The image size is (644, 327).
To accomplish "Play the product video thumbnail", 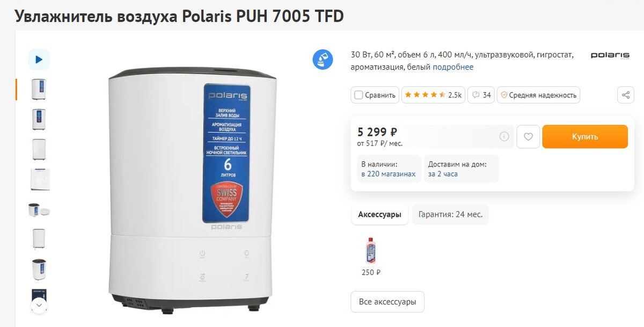I will (39, 60).
